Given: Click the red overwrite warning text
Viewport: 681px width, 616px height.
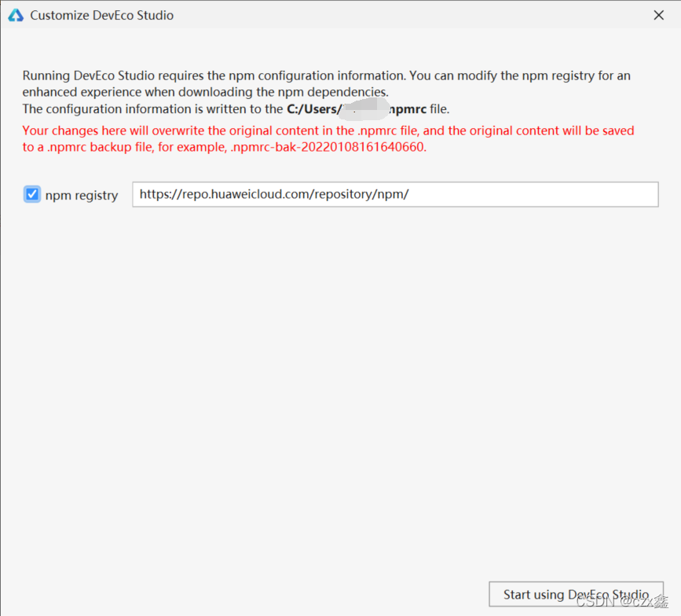Looking at the screenshot, I should (328, 138).
